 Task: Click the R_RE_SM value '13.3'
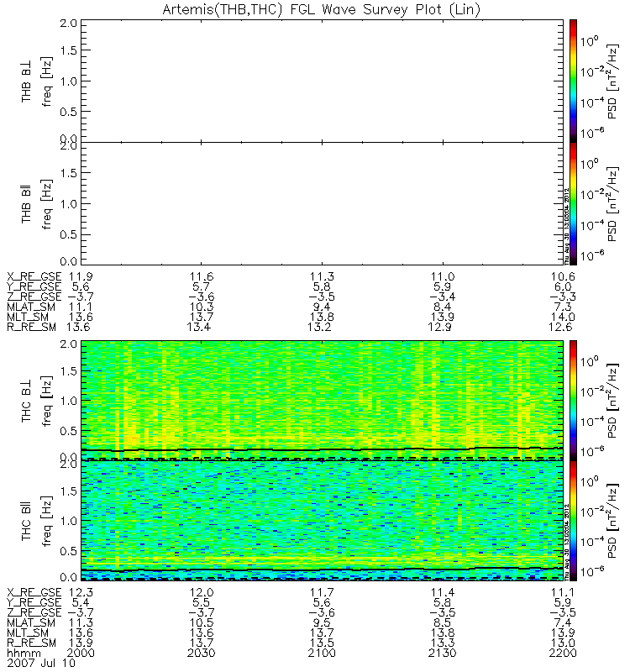(x=443, y=643)
